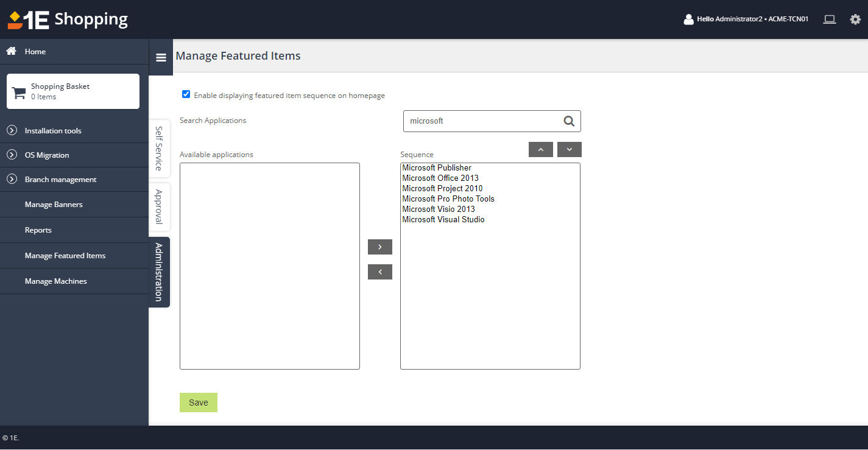Click the laptop device icon in header
Viewport: 868px width, 450px height.
pyautogui.click(x=829, y=19)
